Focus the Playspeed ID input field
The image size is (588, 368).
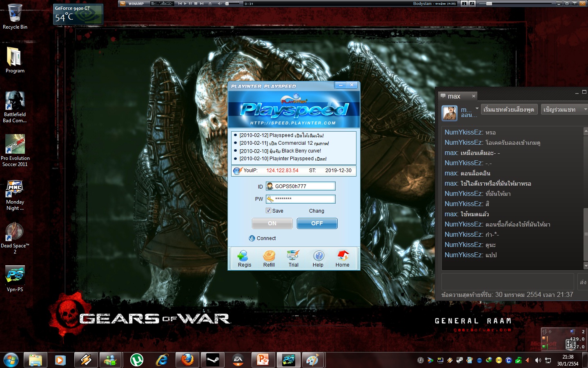(x=301, y=186)
